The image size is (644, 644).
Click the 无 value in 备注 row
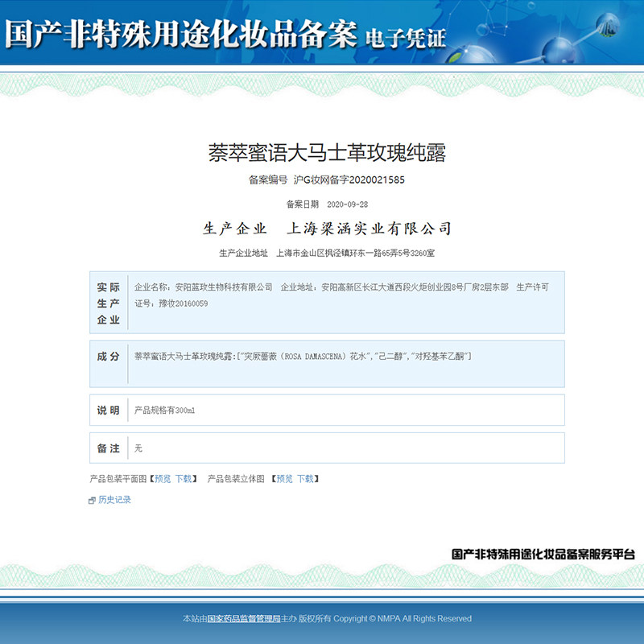pyautogui.click(x=138, y=448)
